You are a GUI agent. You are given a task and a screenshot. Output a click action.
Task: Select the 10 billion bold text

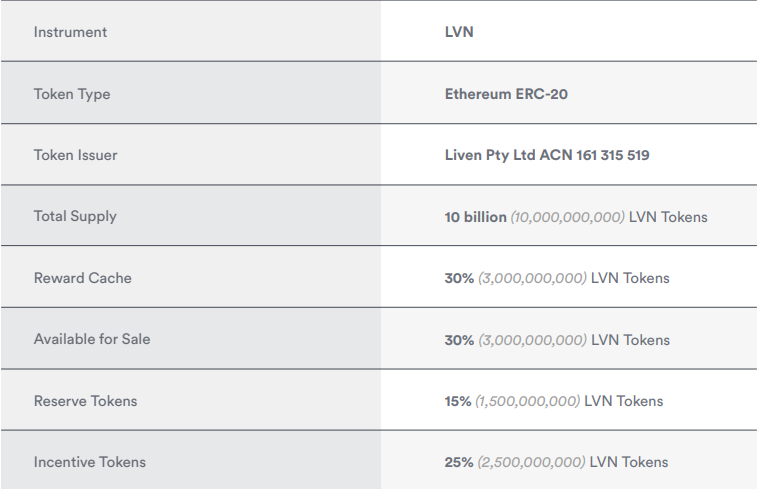point(476,217)
